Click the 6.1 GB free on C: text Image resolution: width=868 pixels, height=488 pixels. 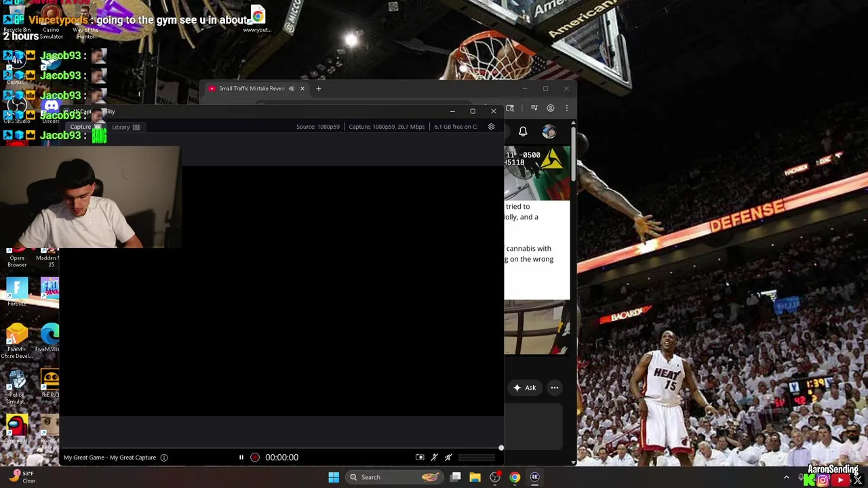point(456,127)
